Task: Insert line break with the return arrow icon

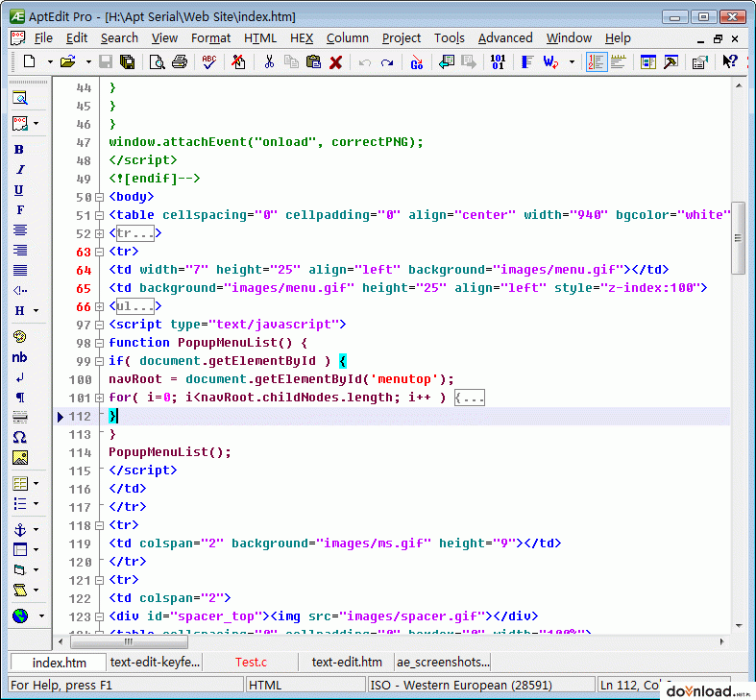Action: (20, 377)
